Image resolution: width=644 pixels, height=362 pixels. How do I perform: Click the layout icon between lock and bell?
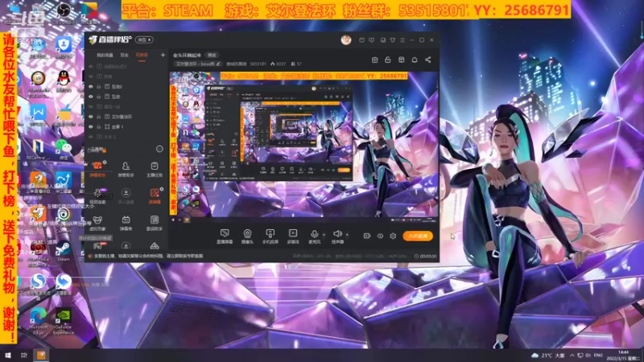tap(401, 60)
